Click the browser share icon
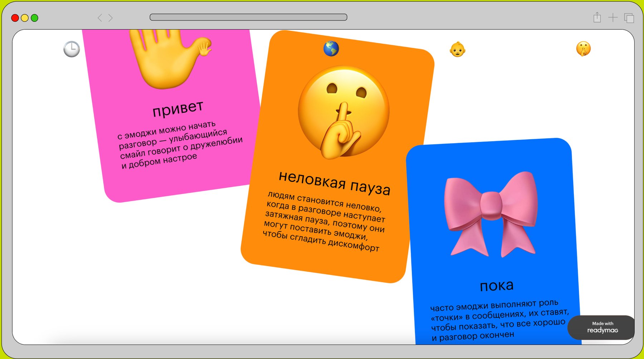The height and width of the screenshot is (359, 644). (x=597, y=17)
